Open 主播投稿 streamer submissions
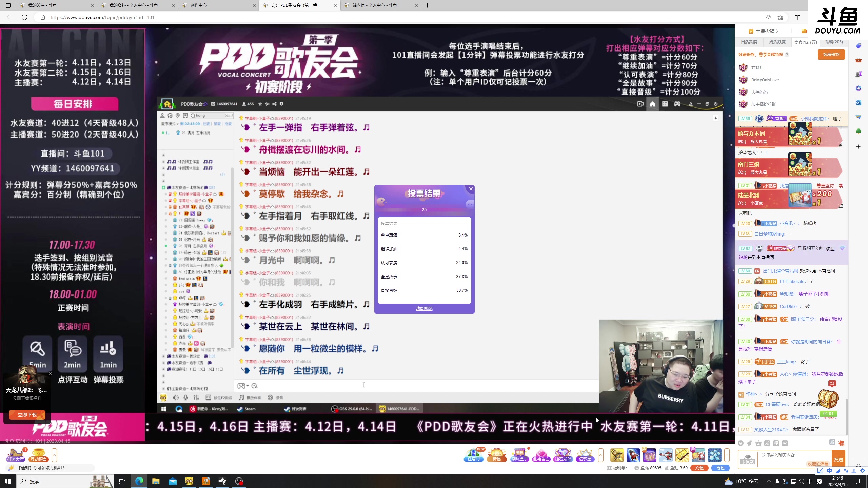Image resolution: width=868 pixels, height=488 pixels. (763, 31)
